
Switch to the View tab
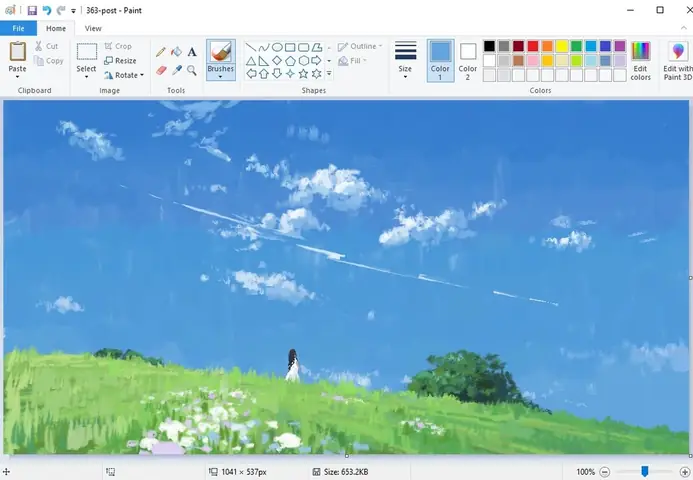[93, 28]
